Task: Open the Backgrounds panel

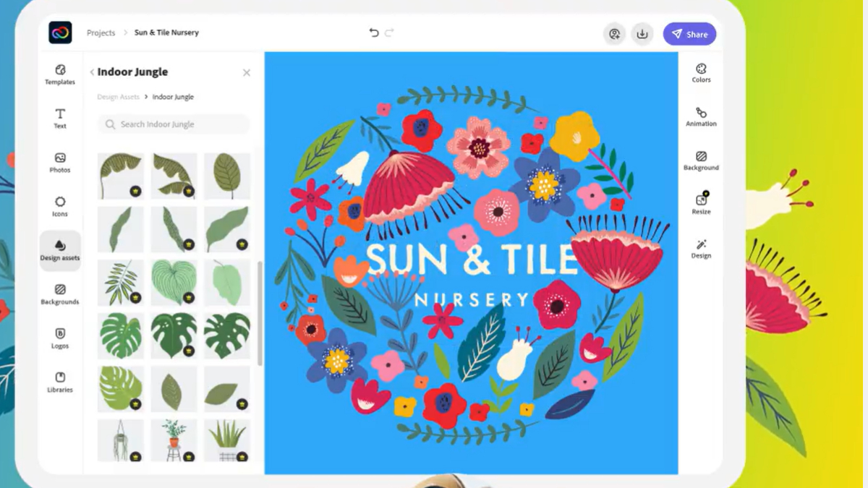Action: point(60,296)
